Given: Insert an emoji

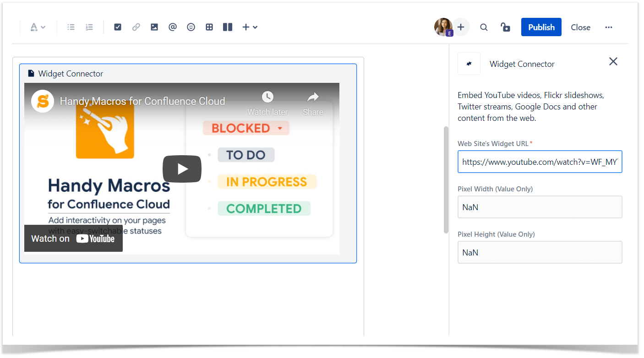Looking at the screenshot, I should tap(191, 27).
